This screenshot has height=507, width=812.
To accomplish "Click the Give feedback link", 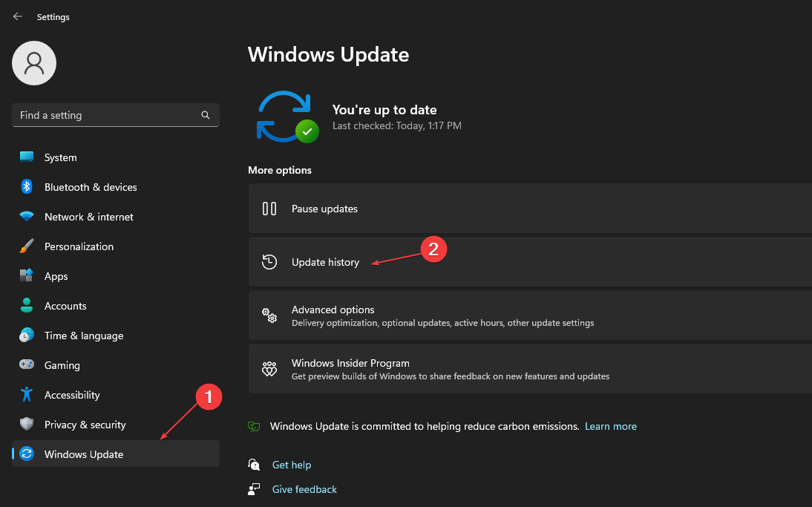I will click(304, 489).
